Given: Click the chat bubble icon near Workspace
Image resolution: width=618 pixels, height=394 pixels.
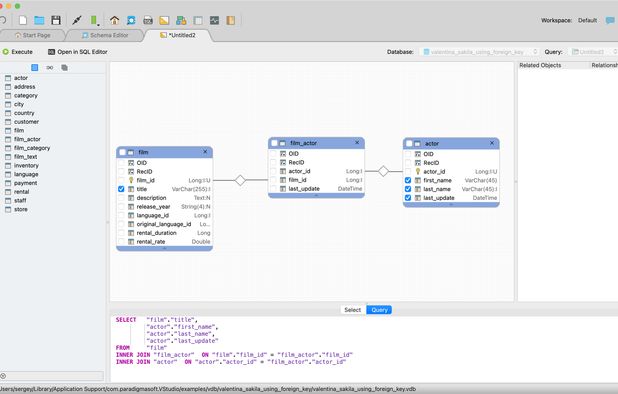Looking at the screenshot, I should [610, 20].
